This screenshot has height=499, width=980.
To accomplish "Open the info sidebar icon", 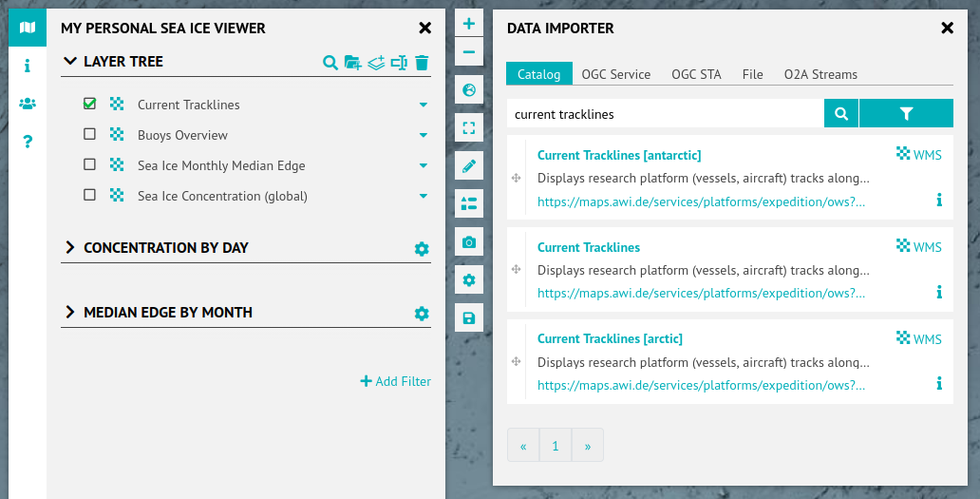I will coord(28,66).
